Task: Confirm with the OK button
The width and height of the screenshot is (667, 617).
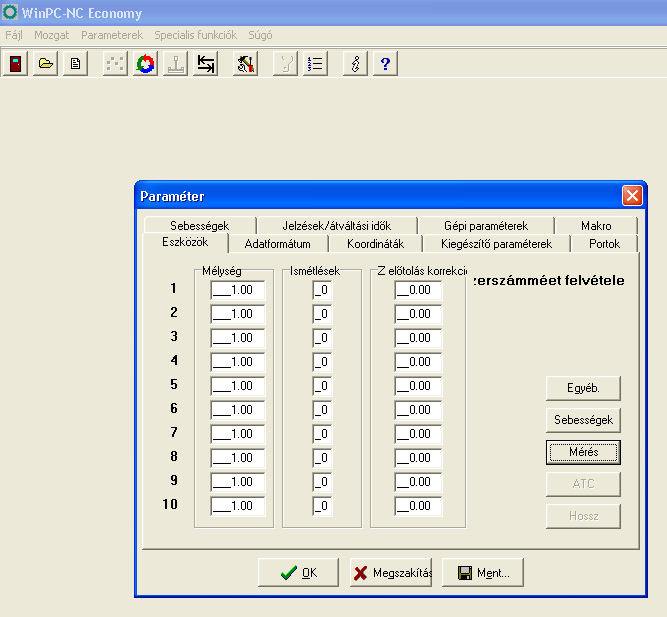Action: tap(298, 573)
